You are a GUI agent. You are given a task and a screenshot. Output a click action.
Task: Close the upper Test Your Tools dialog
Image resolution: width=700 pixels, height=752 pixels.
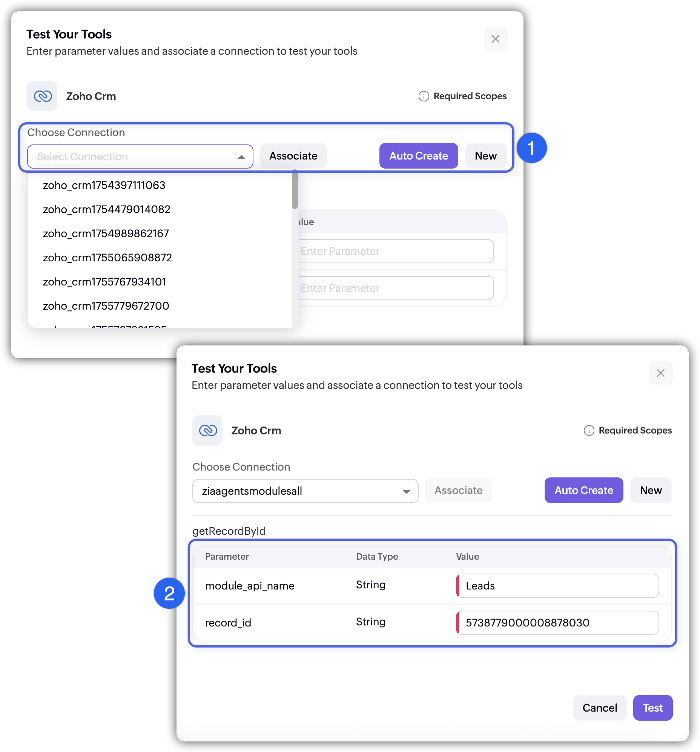[495, 39]
